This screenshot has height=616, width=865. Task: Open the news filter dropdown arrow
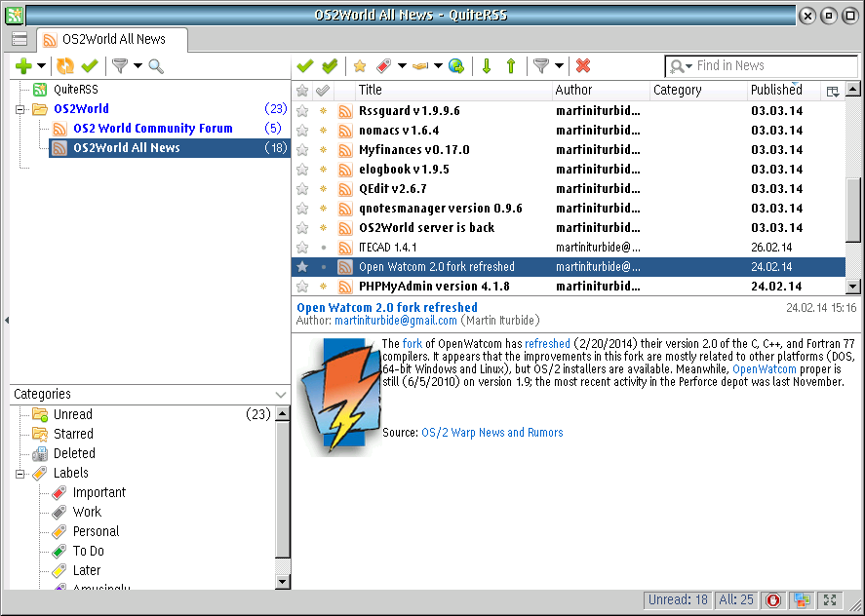(560, 66)
